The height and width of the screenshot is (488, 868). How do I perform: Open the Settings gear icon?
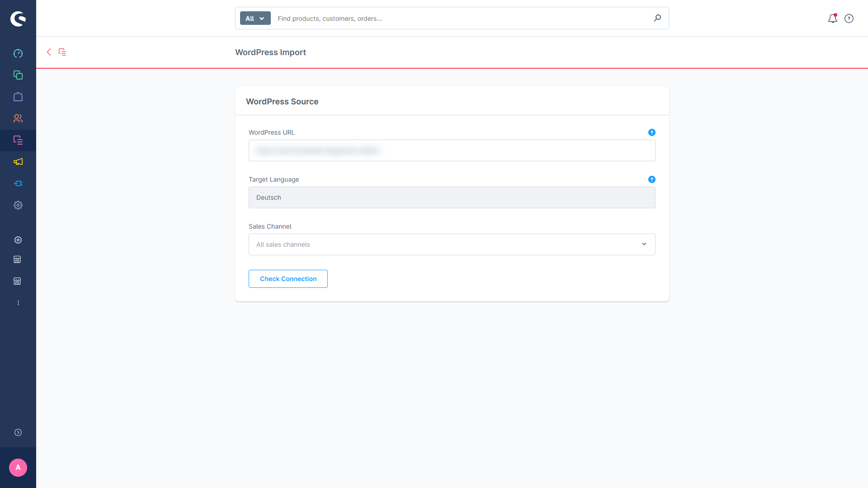18,205
